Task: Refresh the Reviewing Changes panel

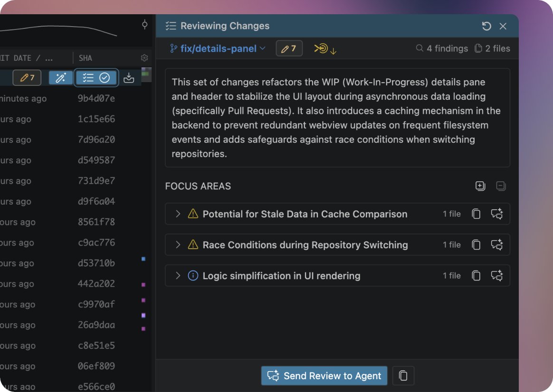Action: [x=486, y=26]
